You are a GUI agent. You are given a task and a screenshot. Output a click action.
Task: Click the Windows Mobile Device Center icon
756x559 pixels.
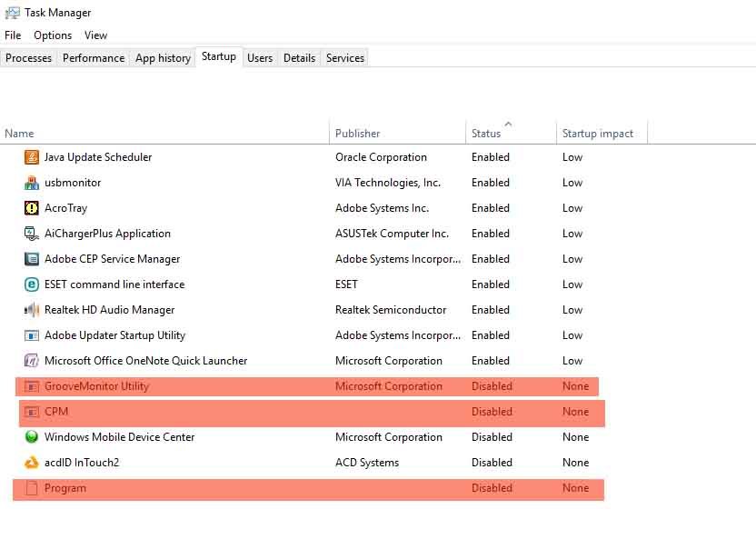[x=32, y=437]
